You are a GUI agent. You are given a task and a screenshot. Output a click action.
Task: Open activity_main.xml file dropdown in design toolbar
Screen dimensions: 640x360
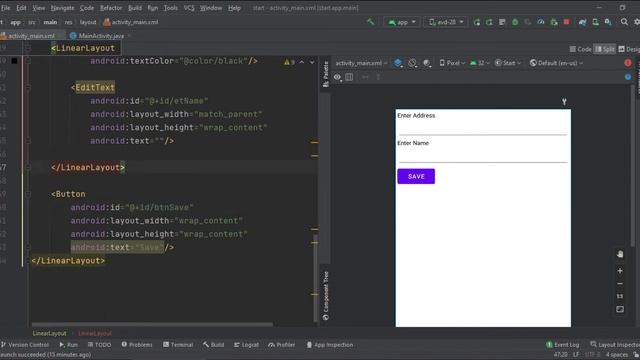(x=361, y=63)
